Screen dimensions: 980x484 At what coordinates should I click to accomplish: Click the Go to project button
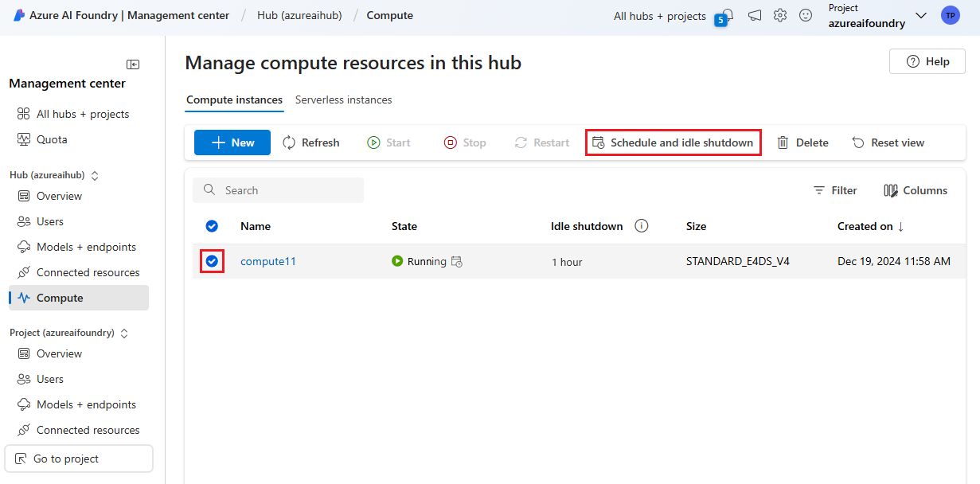[79, 459]
